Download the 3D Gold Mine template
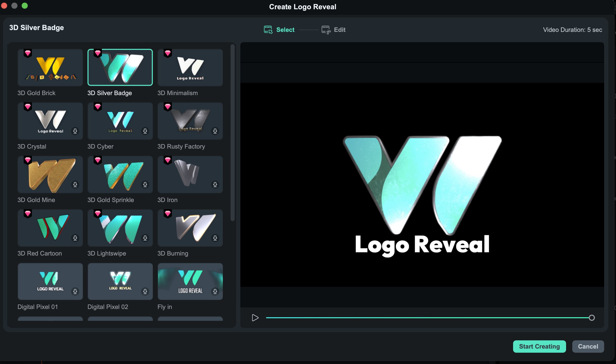 [x=75, y=185]
